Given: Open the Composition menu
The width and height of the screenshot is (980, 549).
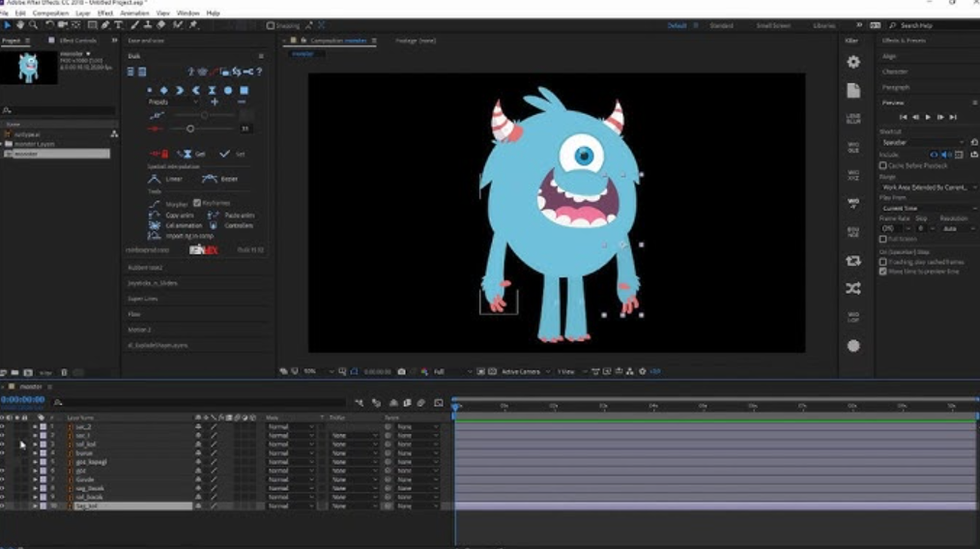Looking at the screenshot, I should click(50, 13).
